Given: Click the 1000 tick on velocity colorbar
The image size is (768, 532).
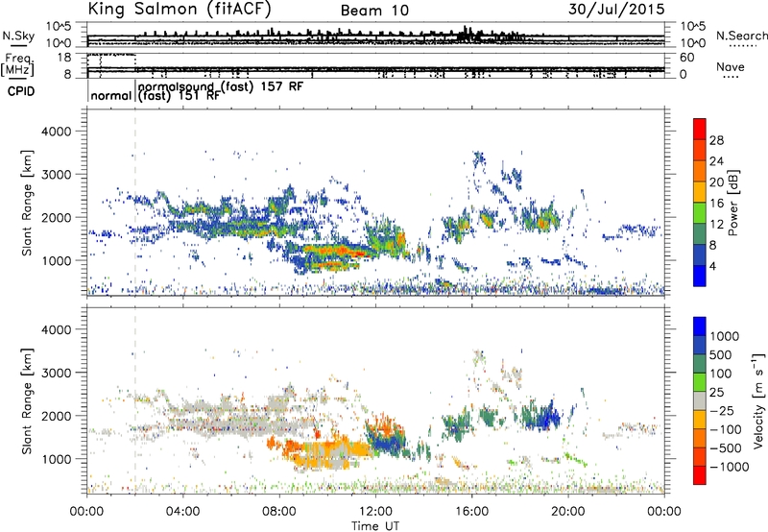Looking at the screenshot, I should pos(725,336).
